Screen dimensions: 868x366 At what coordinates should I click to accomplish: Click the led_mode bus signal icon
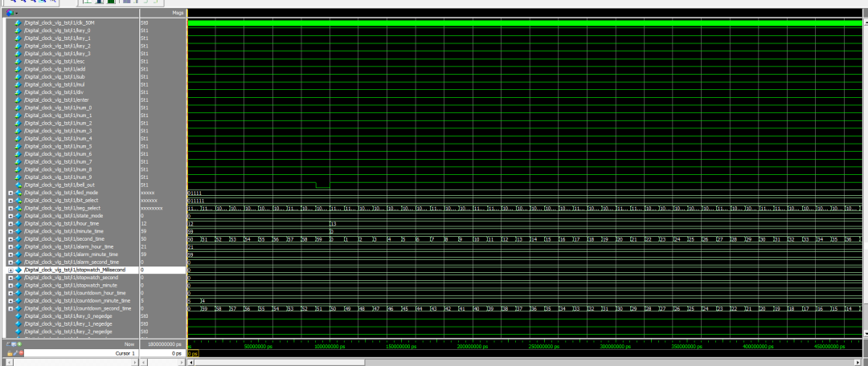18,193
